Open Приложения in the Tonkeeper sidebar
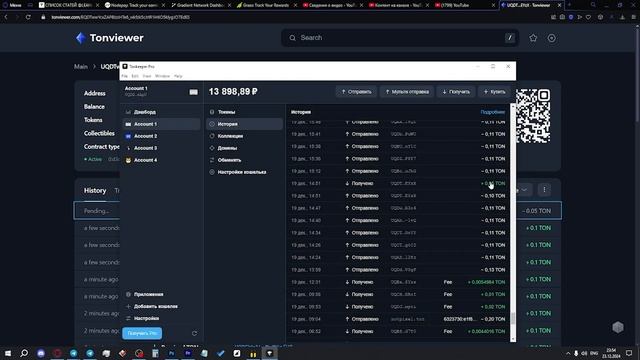This screenshot has height=360, width=640. (x=148, y=294)
